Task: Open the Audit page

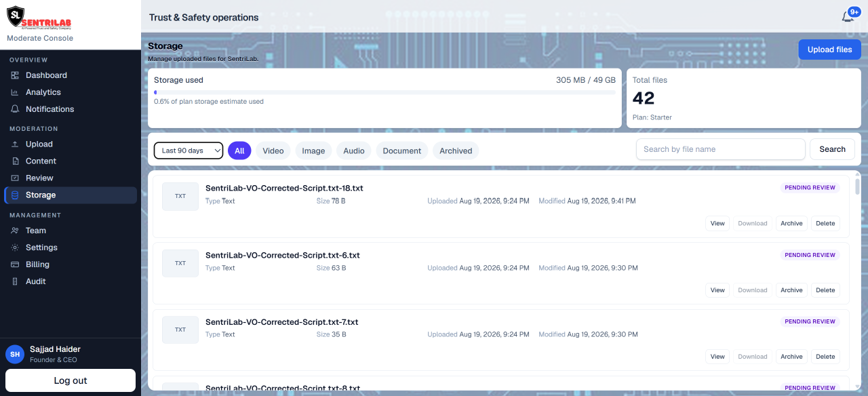Action: 71,281
